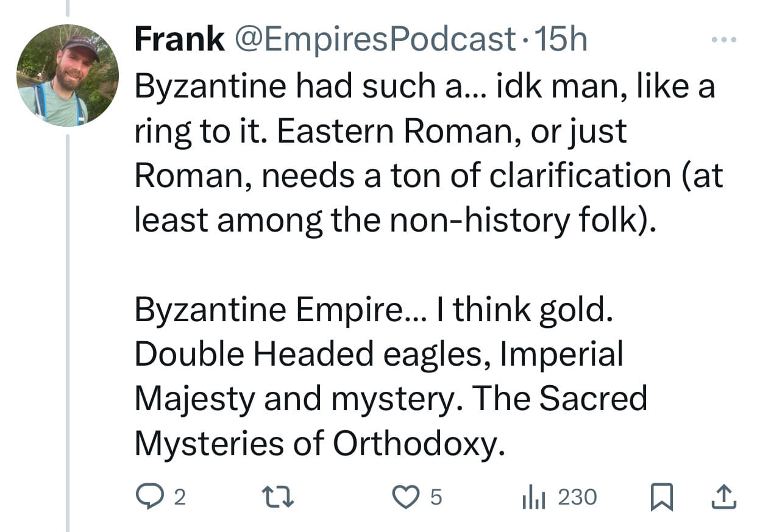This screenshot has height=532, width=757.
Task: Repost this tweet using the retweet arrows
Action: pos(283,498)
